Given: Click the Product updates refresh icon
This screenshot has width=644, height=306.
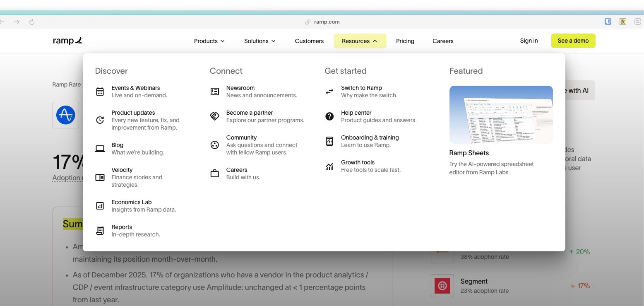Looking at the screenshot, I should pos(100,120).
